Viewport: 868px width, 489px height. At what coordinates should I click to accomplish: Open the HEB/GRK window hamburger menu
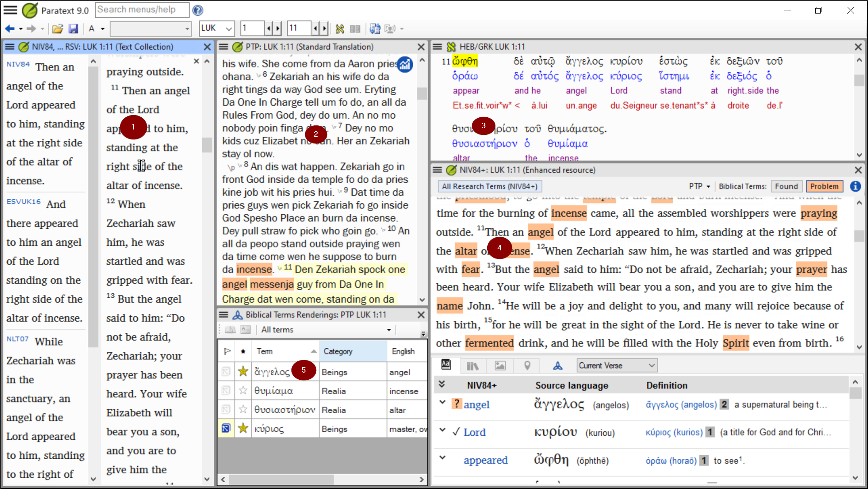437,46
